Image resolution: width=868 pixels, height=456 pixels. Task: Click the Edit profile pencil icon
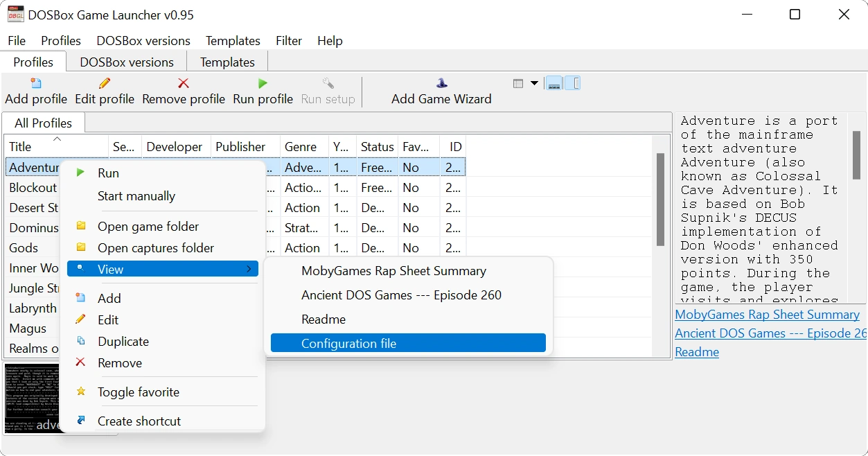point(105,84)
